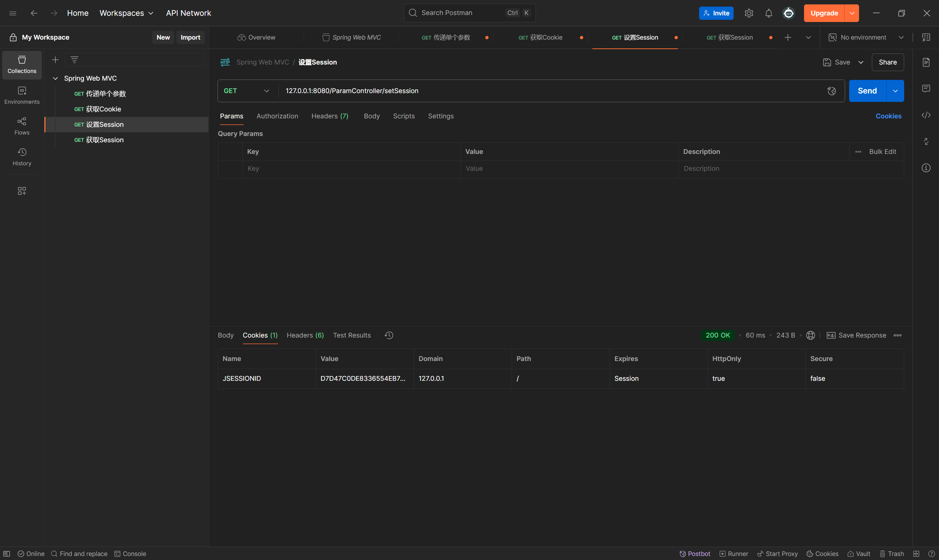939x560 pixels.
Task: Expand the Save options dropdown arrow
Action: tap(861, 62)
